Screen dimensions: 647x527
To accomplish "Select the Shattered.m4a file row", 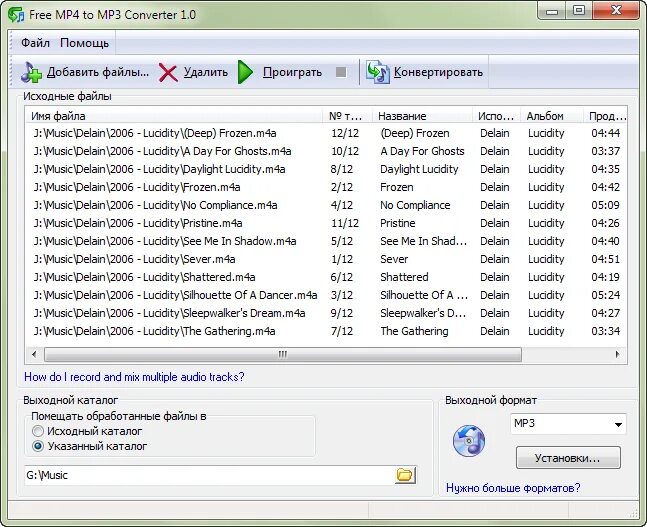I will click(326, 277).
